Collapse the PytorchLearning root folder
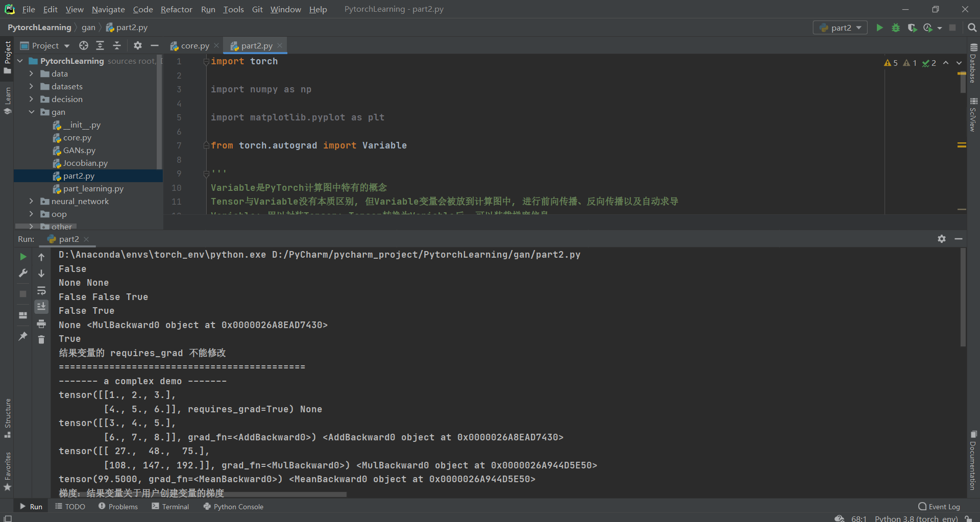Image resolution: width=980 pixels, height=522 pixels. pos(20,61)
